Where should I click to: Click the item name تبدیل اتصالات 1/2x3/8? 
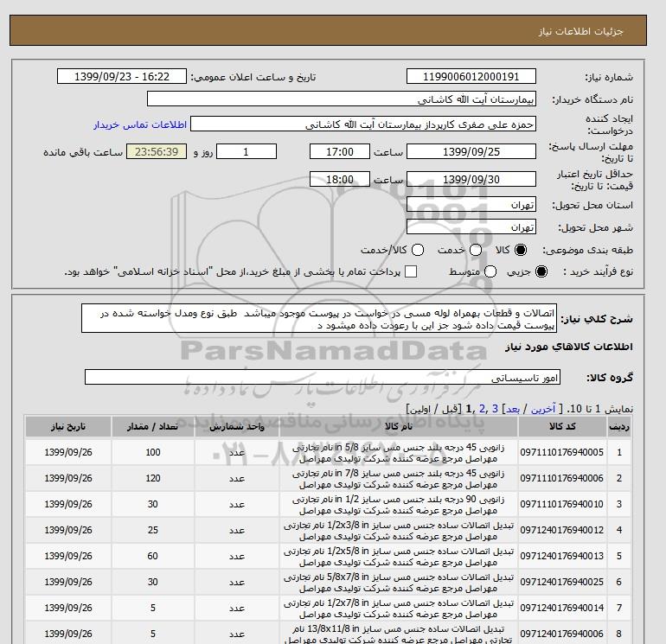(x=399, y=531)
